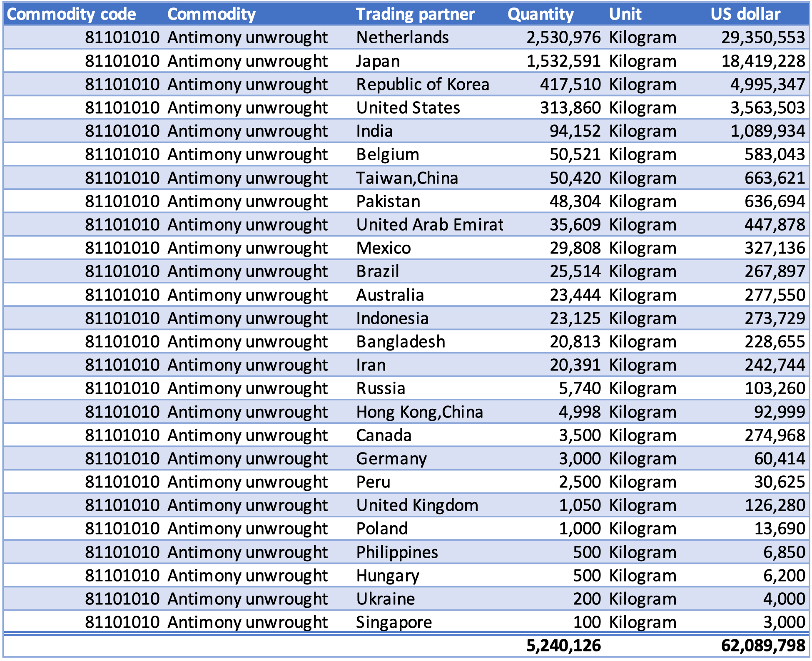Select the Pakistan trading partner cell
This screenshot has width=812, height=661.
pyautogui.click(x=388, y=201)
